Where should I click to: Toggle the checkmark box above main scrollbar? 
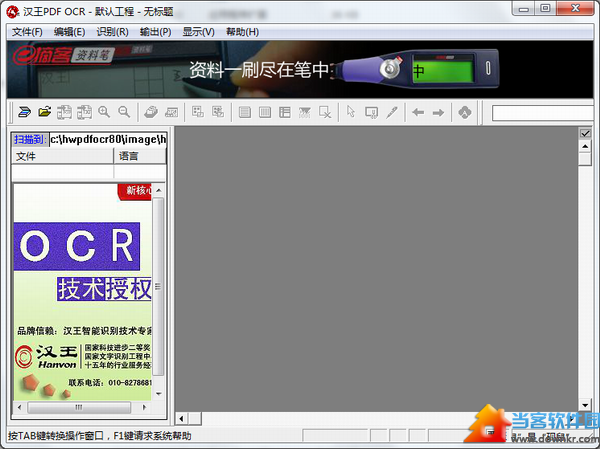coord(585,133)
